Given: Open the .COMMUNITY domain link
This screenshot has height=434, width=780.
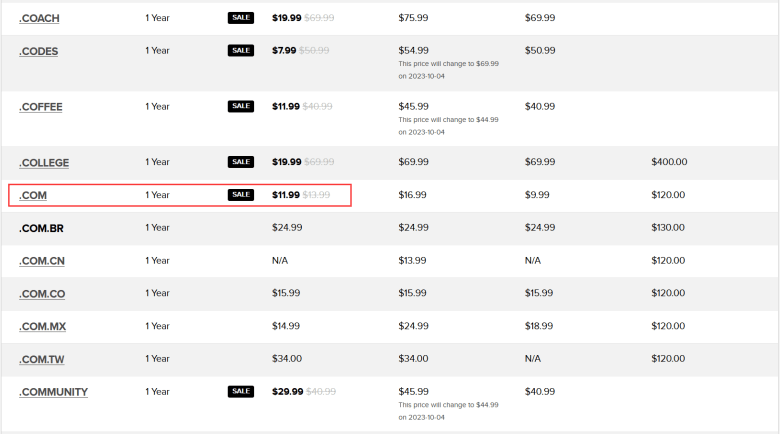Looking at the screenshot, I should tap(53, 392).
